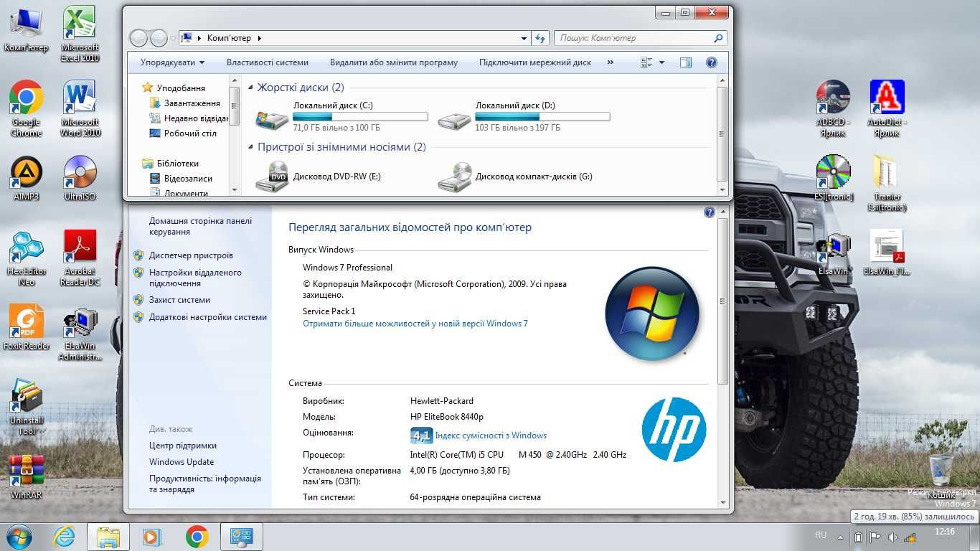
Task: Click Домашня сторінка панелі керування link
Action: pyautogui.click(x=200, y=227)
